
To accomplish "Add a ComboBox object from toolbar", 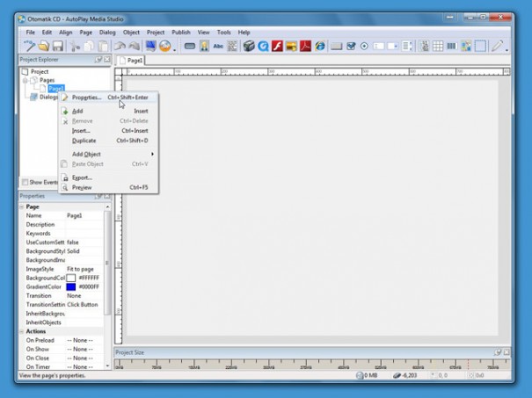I will click(392, 46).
